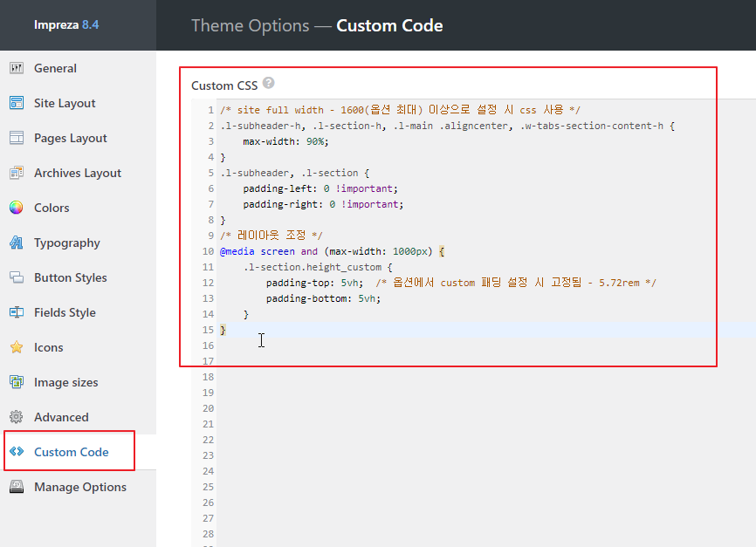Click the Custom Code brackets icon
The image size is (756, 547).
pos(17,452)
